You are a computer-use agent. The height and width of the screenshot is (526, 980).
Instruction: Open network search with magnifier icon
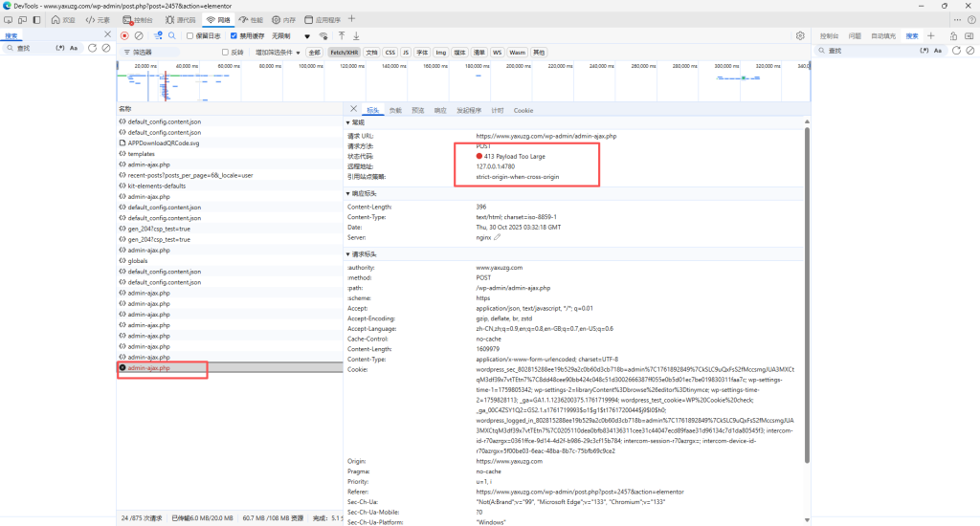(x=171, y=35)
